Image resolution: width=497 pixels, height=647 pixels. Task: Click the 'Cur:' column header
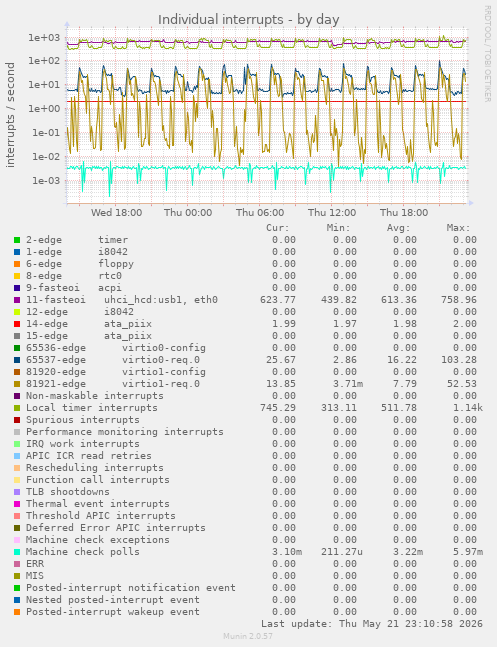pos(278,228)
